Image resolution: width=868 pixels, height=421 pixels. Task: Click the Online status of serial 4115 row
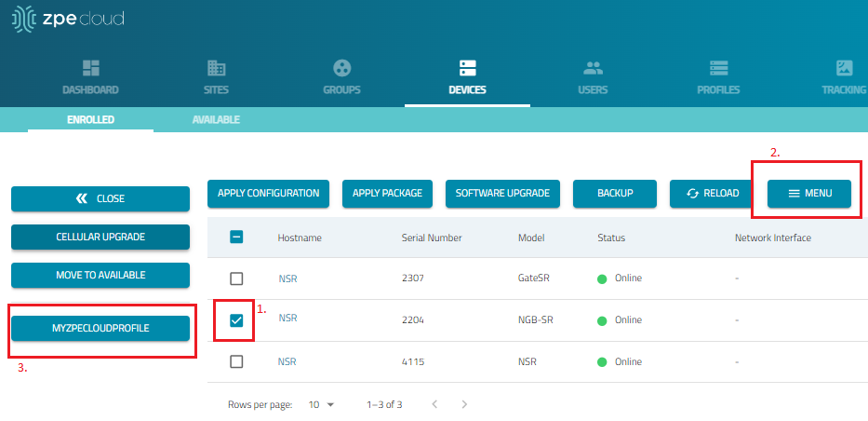point(620,361)
